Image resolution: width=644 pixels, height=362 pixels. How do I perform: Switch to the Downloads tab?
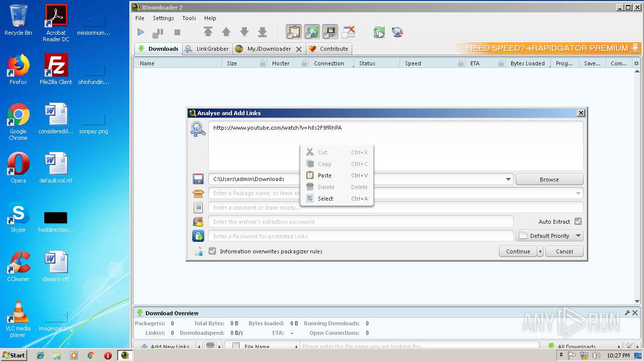click(158, 49)
